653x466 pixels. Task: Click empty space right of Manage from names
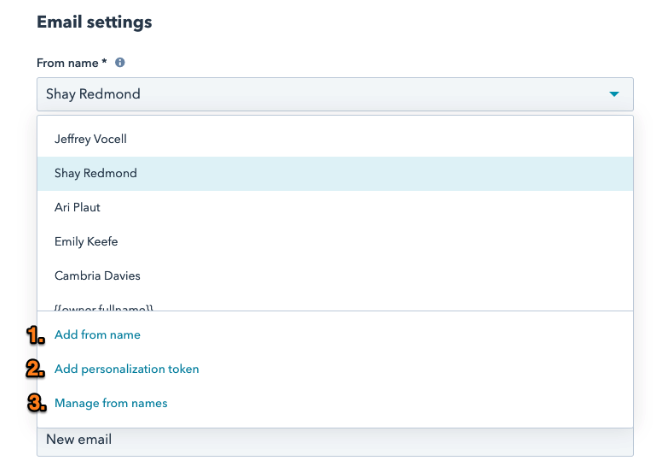pyautogui.click(x=400, y=403)
